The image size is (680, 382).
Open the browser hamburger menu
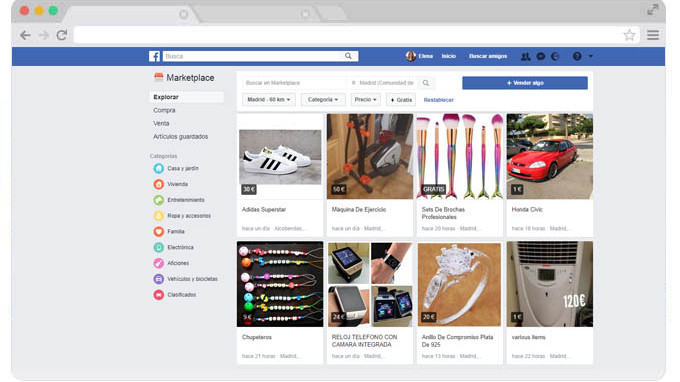pyautogui.click(x=653, y=35)
